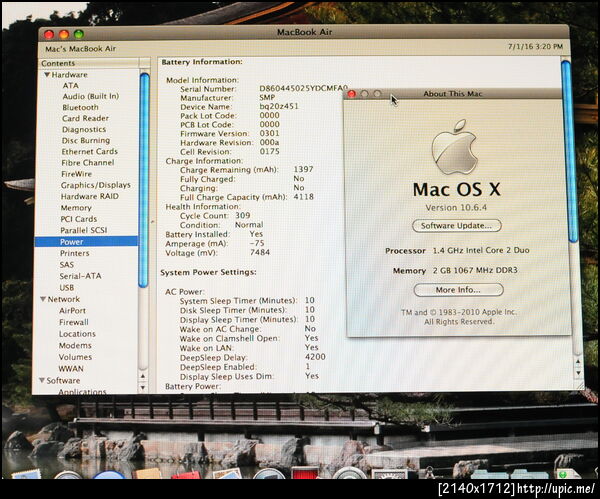Click the Device Name value bq20z451
This screenshot has height=499, width=600.
tap(279, 106)
